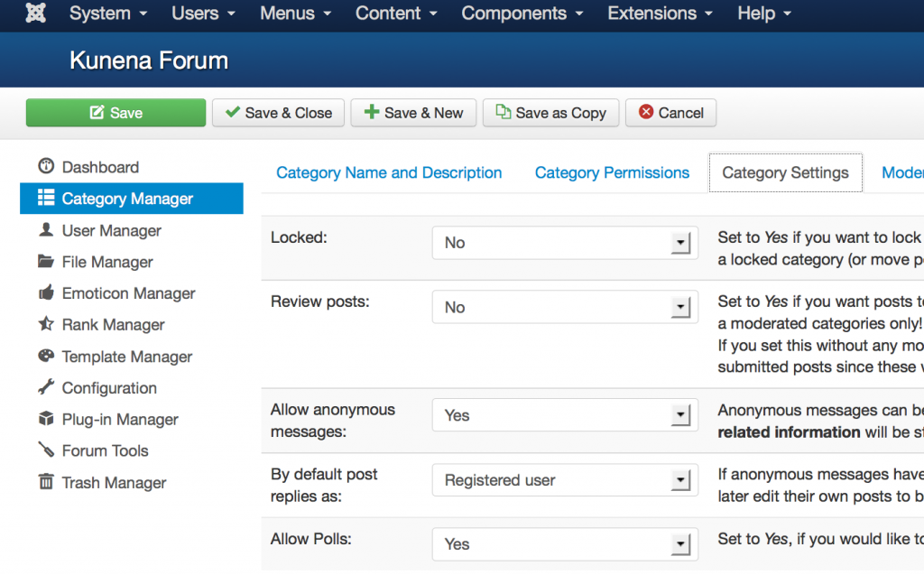This screenshot has width=924, height=575.
Task: Open Plug-in Manager box item
Action: tap(108, 420)
